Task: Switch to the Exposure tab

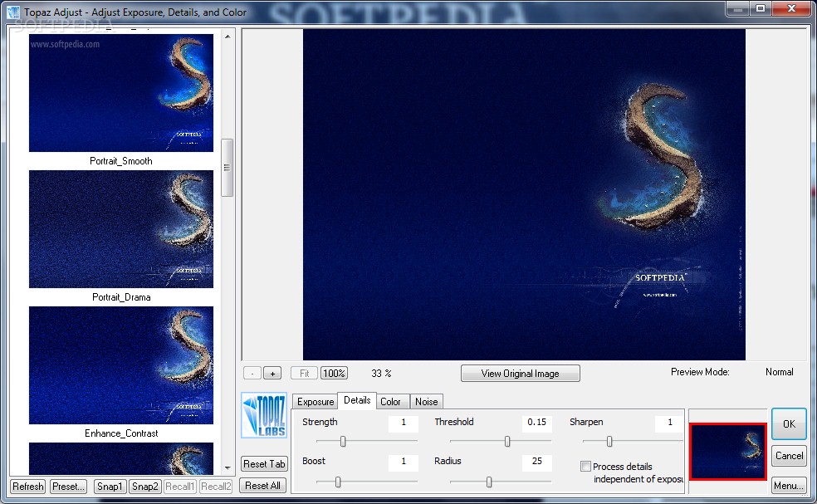Action: tap(316, 401)
